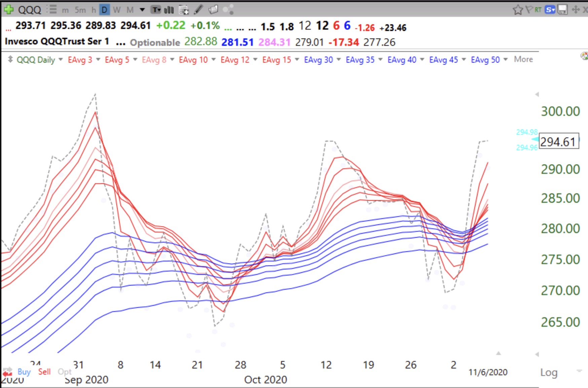Screen dimensions: 588x388
Task: Switch to the h hourly timeframe
Action: (x=94, y=10)
